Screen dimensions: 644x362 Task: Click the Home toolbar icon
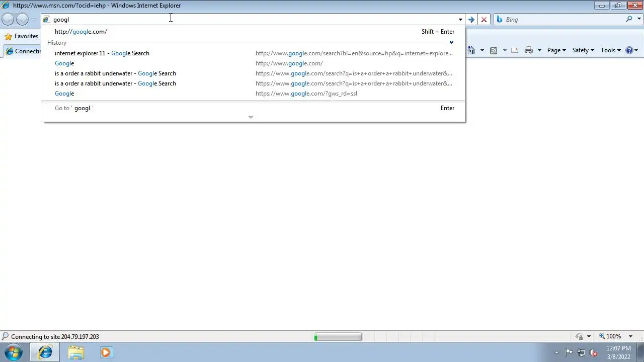tap(471, 50)
